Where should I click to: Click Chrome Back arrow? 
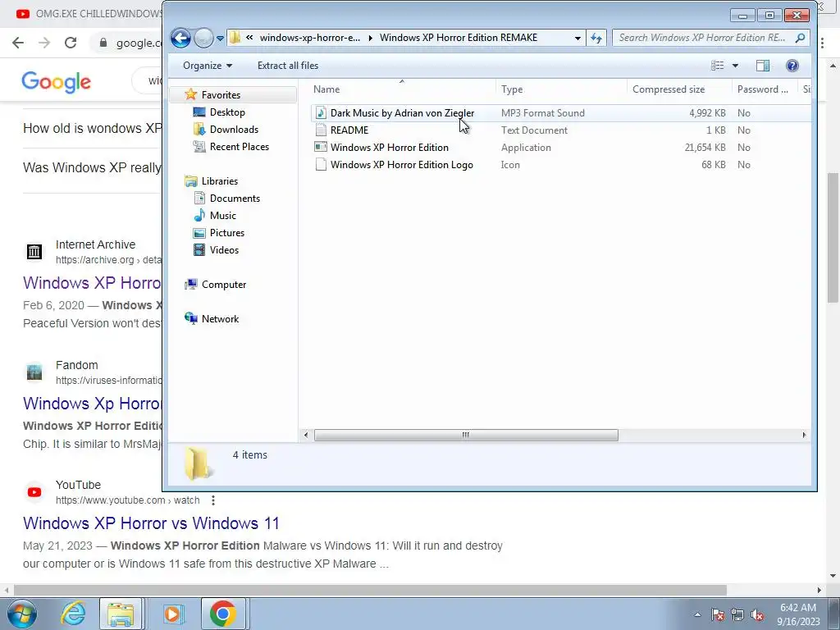pyautogui.click(x=18, y=43)
